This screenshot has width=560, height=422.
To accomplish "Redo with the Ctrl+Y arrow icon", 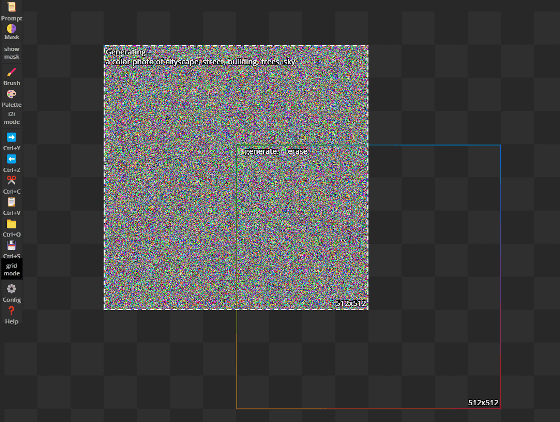I will tap(11, 137).
